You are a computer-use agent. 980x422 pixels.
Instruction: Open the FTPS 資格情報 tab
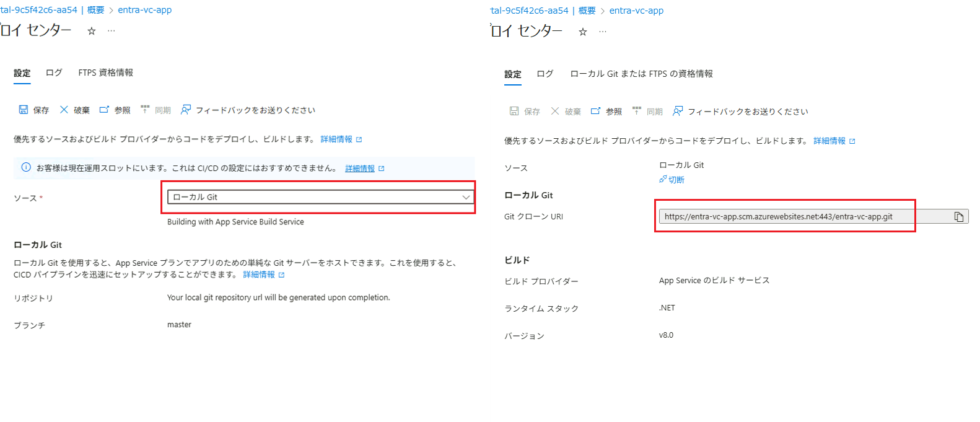click(x=105, y=73)
